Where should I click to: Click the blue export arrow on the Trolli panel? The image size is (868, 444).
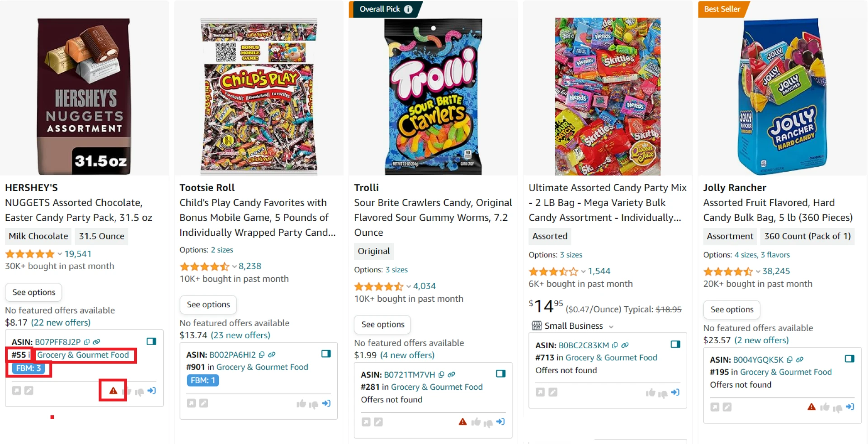(x=501, y=422)
